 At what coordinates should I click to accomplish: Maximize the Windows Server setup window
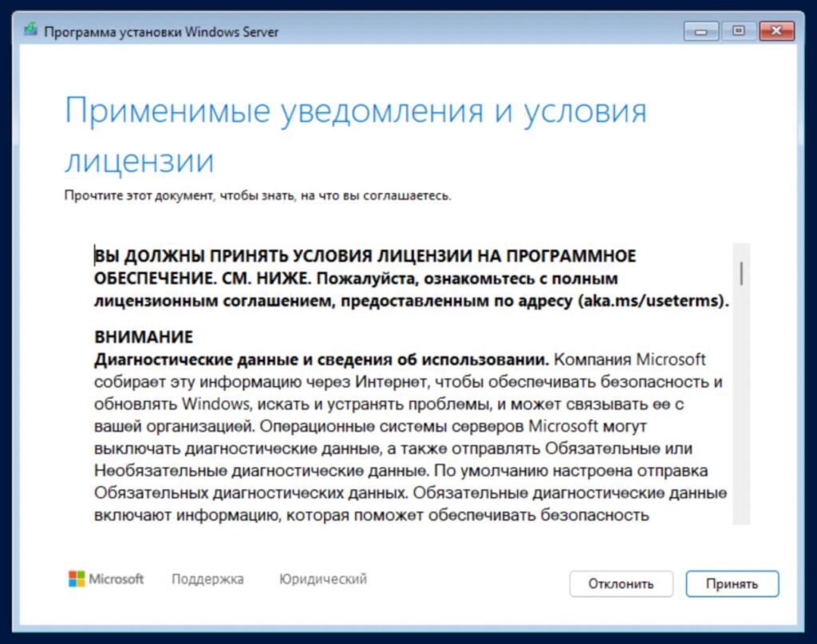click(738, 31)
